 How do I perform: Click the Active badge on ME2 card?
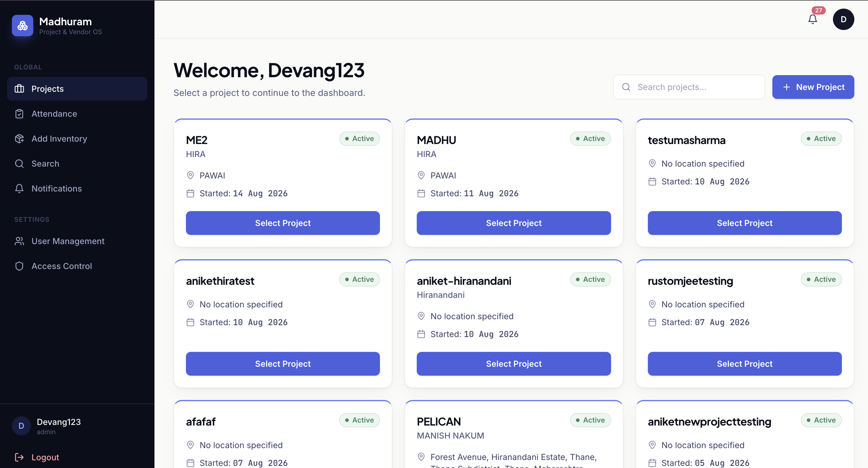[359, 139]
